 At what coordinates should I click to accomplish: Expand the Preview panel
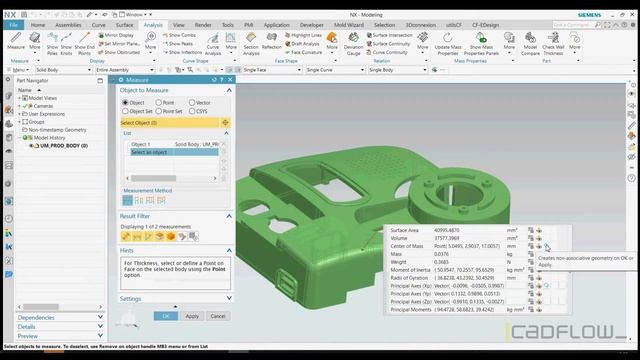(x=100, y=336)
